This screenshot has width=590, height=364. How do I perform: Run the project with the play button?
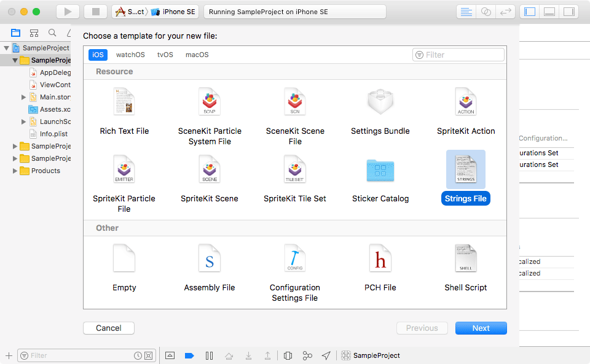pyautogui.click(x=68, y=12)
